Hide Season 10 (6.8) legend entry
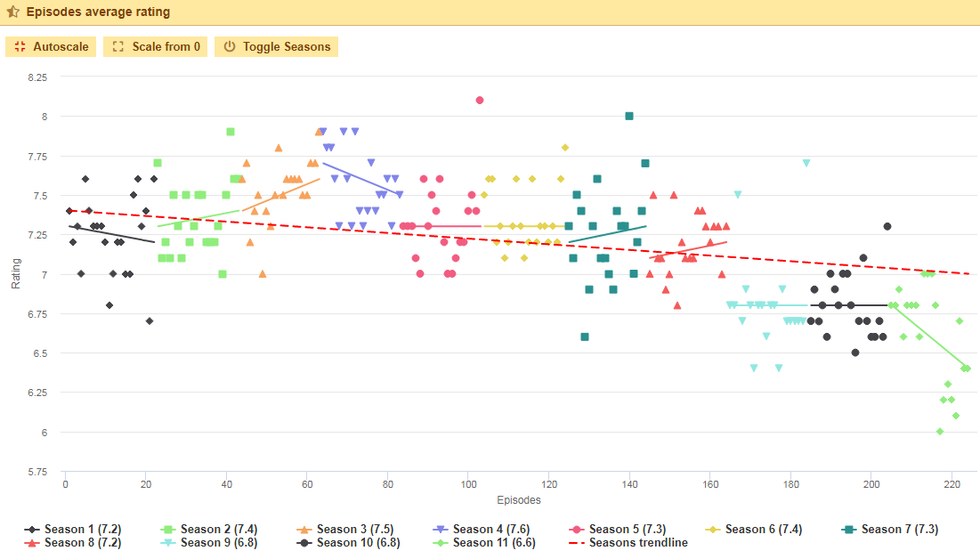Viewport: 980px width, 559px height. pos(348,543)
